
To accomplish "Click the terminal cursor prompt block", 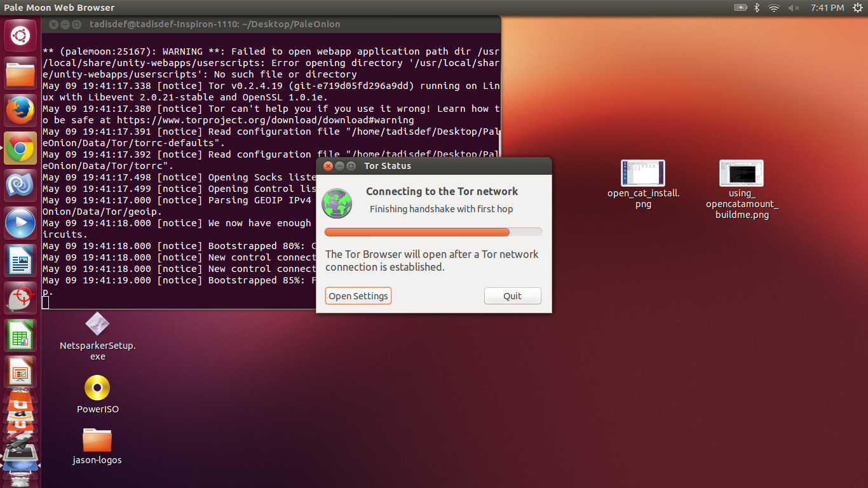I will pos(46,302).
